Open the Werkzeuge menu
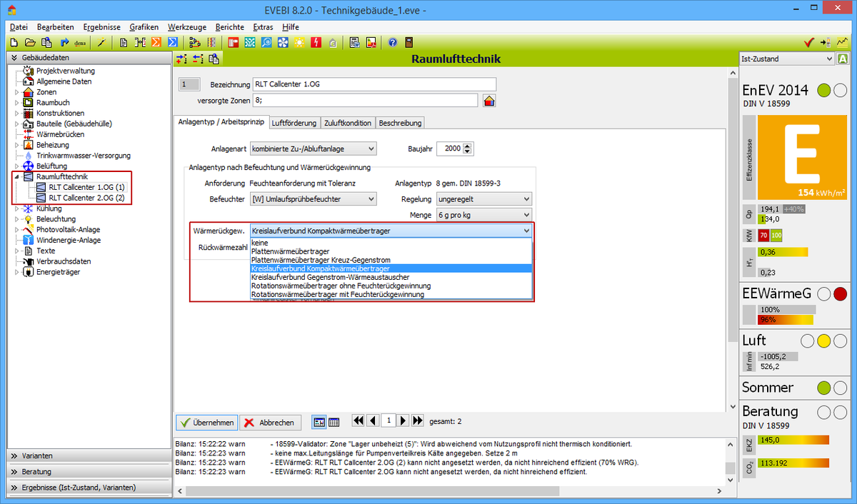The width and height of the screenshot is (857, 504). click(x=187, y=26)
